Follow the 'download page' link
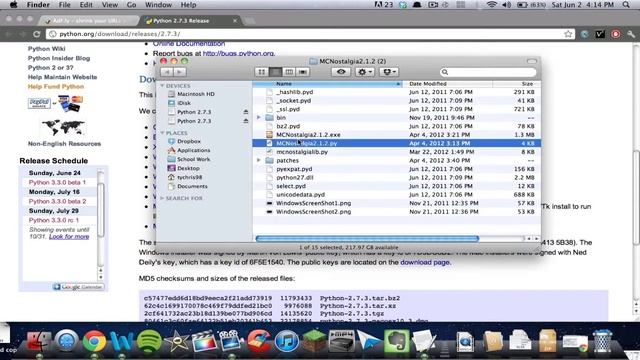 425,262
